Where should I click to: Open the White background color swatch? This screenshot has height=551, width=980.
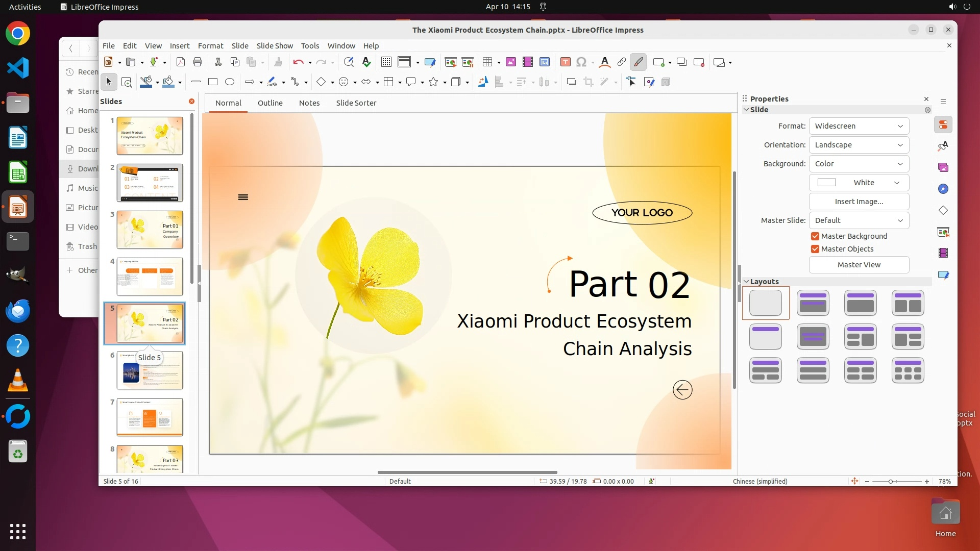pos(859,183)
